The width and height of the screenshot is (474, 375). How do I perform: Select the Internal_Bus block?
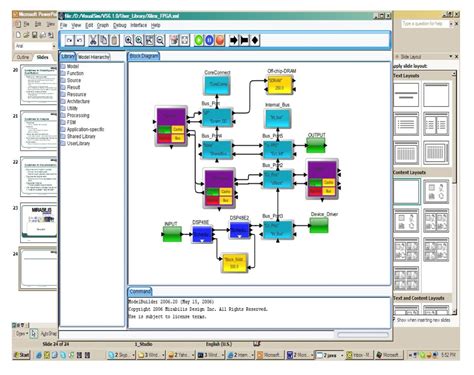(277, 119)
